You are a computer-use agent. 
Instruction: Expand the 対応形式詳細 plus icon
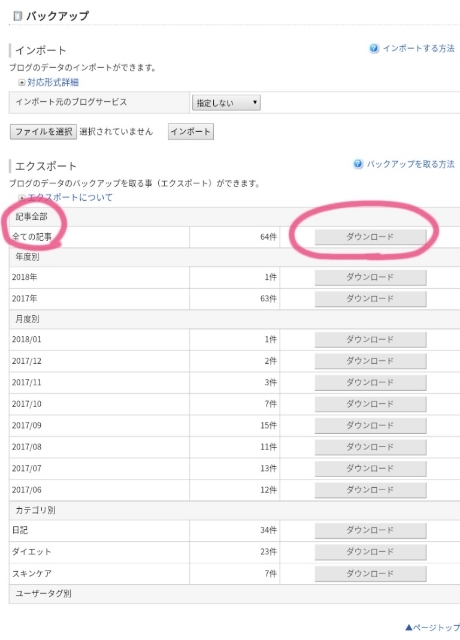(x=22, y=82)
